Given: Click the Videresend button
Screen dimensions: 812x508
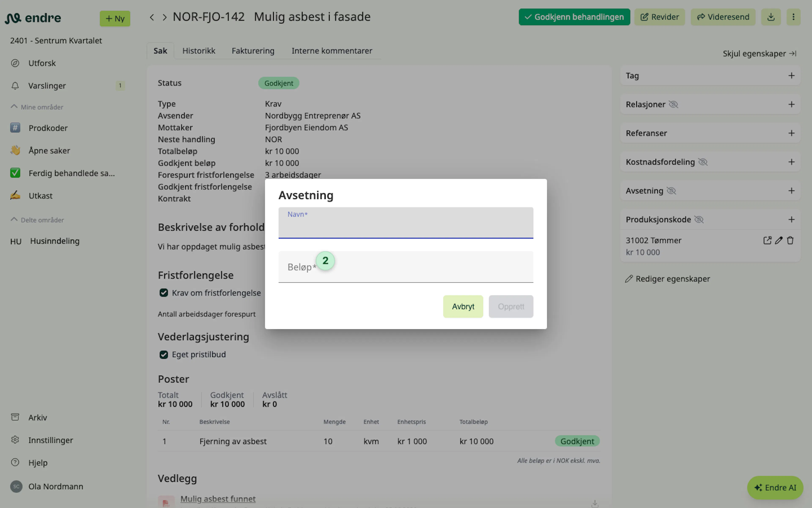Looking at the screenshot, I should coord(723,17).
